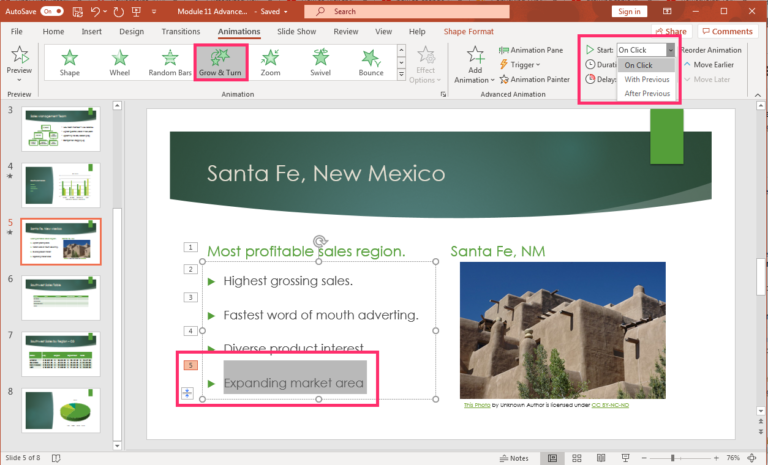Viewport: 768px width, 465px height.
Task: Click the animation order marker 5
Action: 188,366
